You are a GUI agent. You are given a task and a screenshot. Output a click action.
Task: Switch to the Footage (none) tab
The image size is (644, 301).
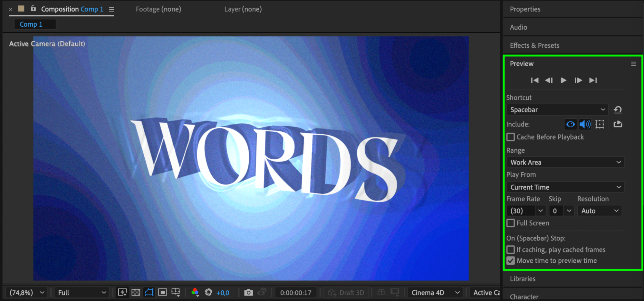(158, 9)
